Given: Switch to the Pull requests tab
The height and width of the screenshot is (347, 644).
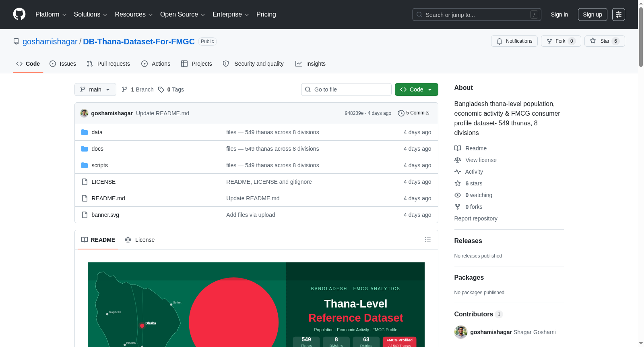Looking at the screenshot, I should [108, 64].
